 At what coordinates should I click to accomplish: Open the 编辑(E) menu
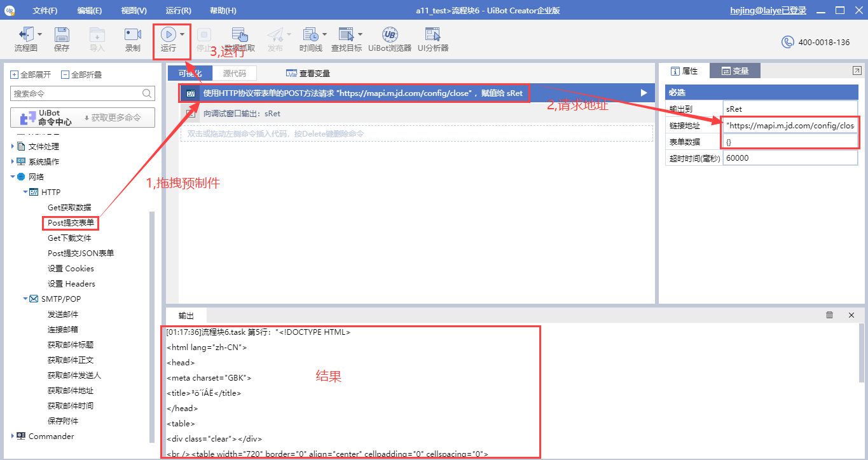(89, 11)
